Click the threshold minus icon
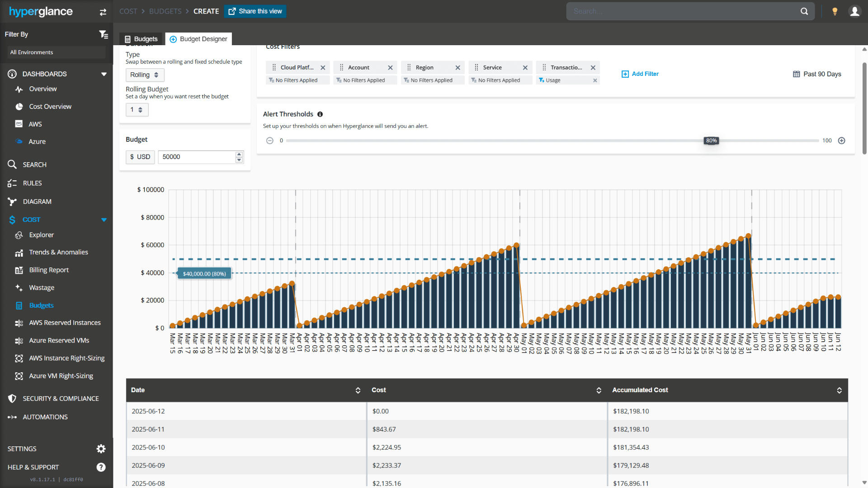This screenshot has width=868, height=488. (270, 141)
